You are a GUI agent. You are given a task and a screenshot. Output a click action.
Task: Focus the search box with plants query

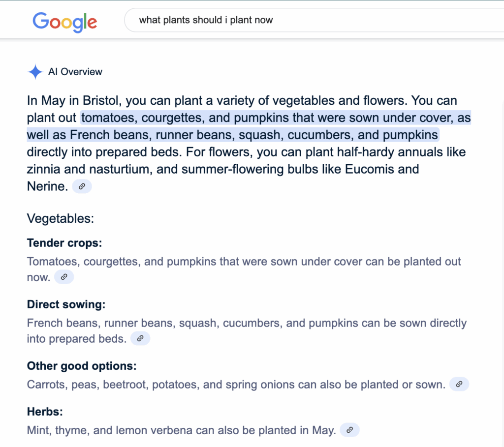tap(295, 20)
